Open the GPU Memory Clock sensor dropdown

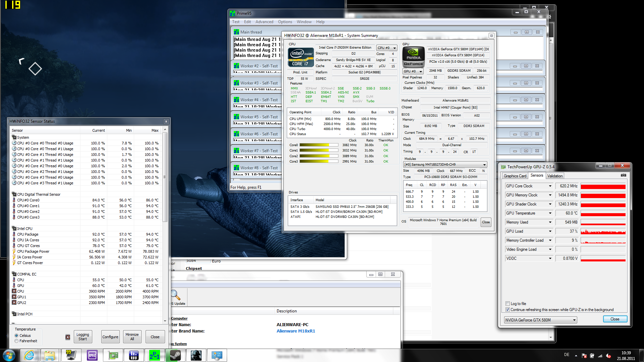pos(550,195)
